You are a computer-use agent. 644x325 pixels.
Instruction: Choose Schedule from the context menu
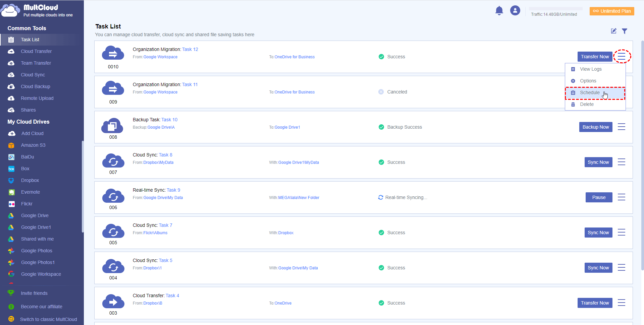pyautogui.click(x=589, y=93)
